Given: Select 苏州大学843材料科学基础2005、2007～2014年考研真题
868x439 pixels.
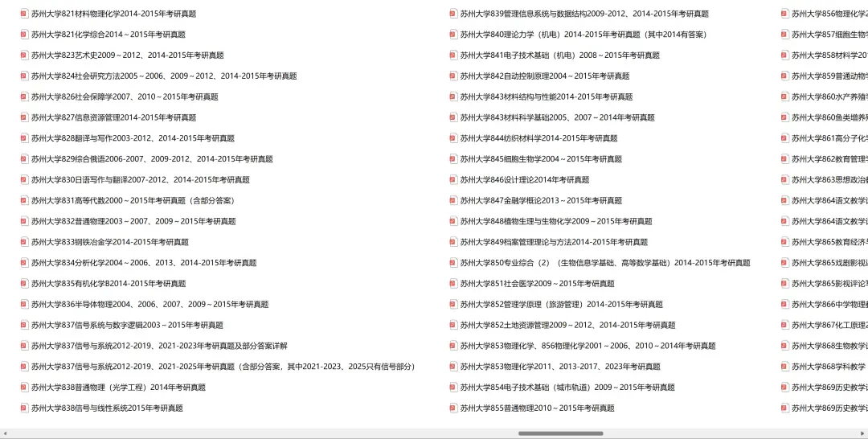Looking at the screenshot, I should pos(558,117).
